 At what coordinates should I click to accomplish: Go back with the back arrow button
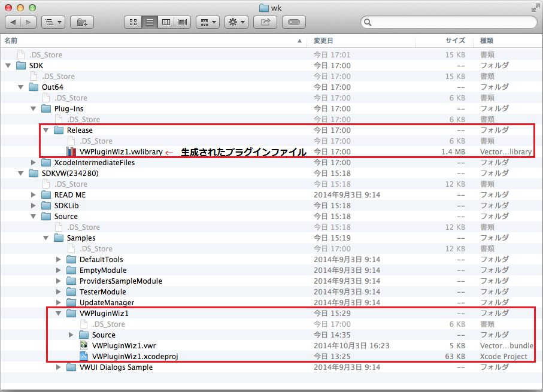(x=13, y=23)
